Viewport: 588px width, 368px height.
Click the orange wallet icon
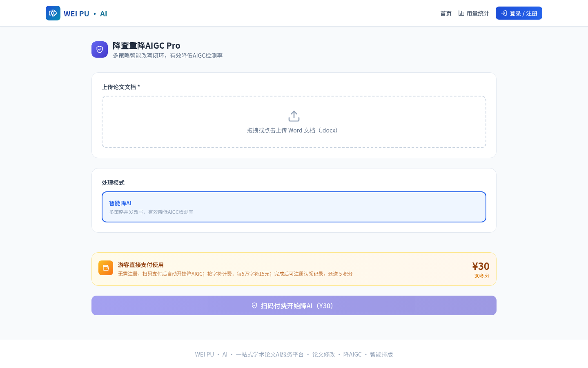click(106, 268)
